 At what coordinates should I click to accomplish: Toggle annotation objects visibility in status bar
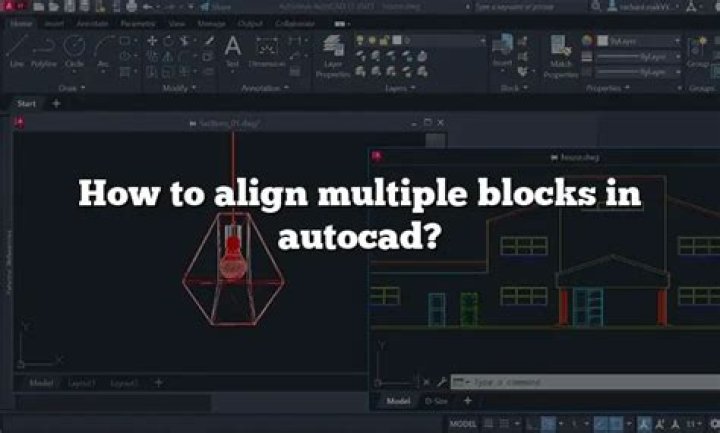coord(644,423)
